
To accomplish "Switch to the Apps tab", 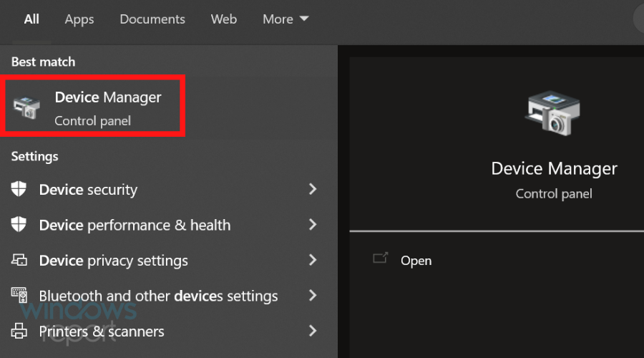I will (79, 19).
